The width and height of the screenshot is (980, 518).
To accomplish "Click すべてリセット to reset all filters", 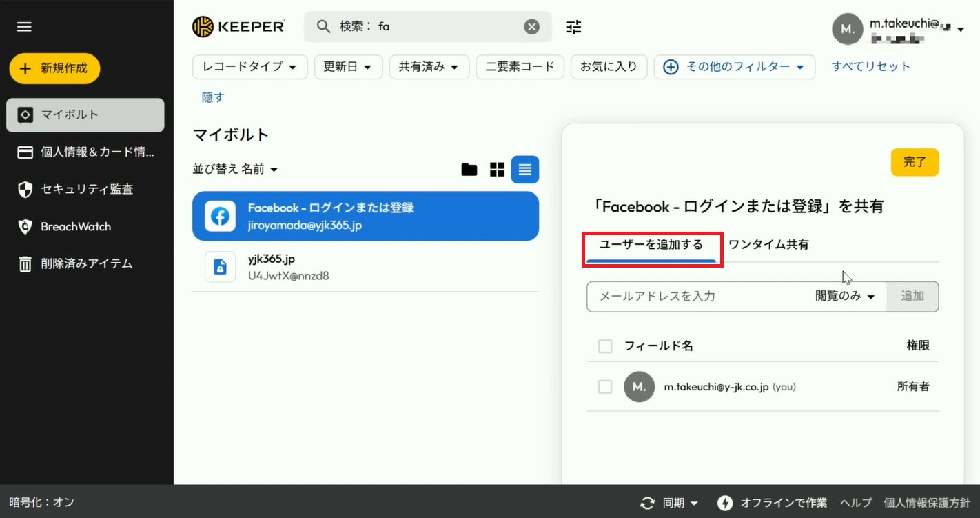I will click(x=870, y=66).
